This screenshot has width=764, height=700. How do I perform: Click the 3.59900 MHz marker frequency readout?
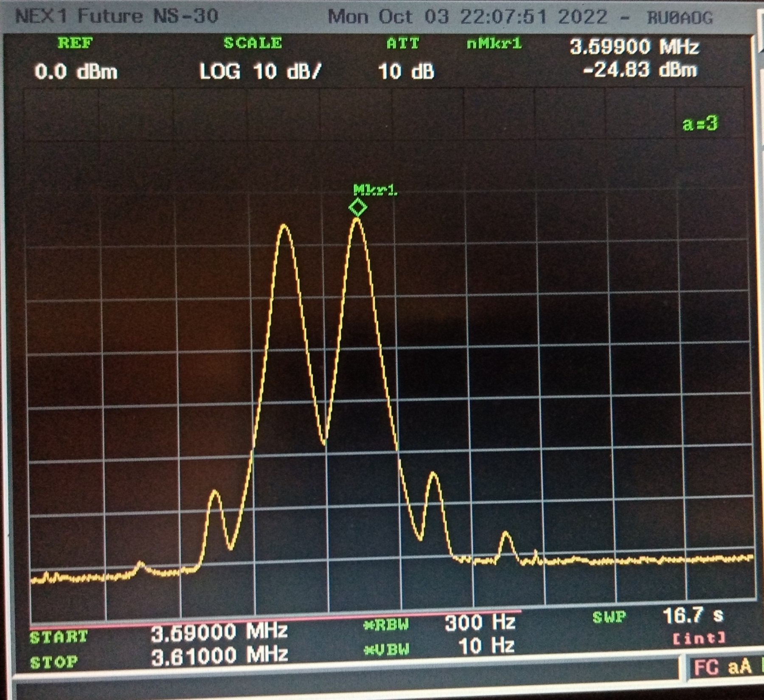click(635, 47)
